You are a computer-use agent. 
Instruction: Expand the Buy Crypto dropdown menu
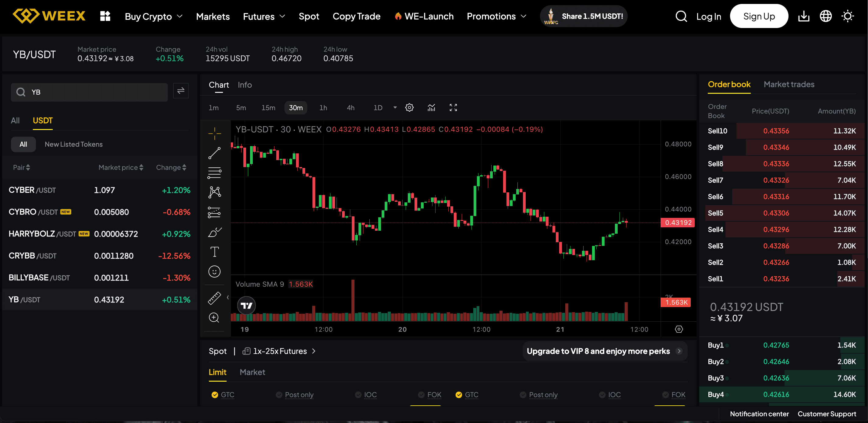coord(154,16)
